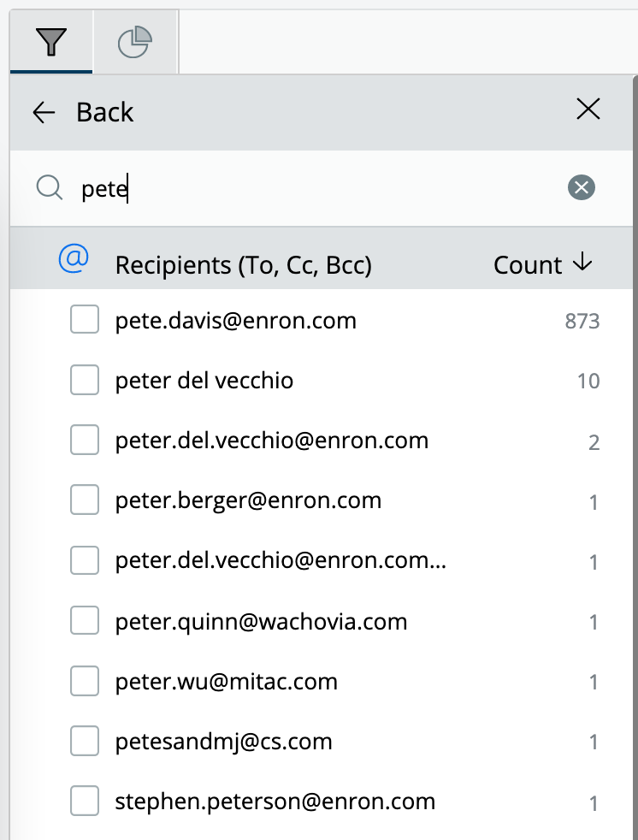Check the peter del vecchio checkbox
This screenshot has width=638, height=840.
(85, 379)
